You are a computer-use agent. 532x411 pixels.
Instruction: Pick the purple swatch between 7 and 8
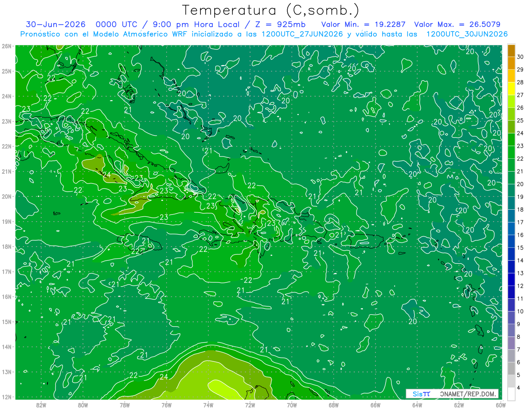pos(511,343)
